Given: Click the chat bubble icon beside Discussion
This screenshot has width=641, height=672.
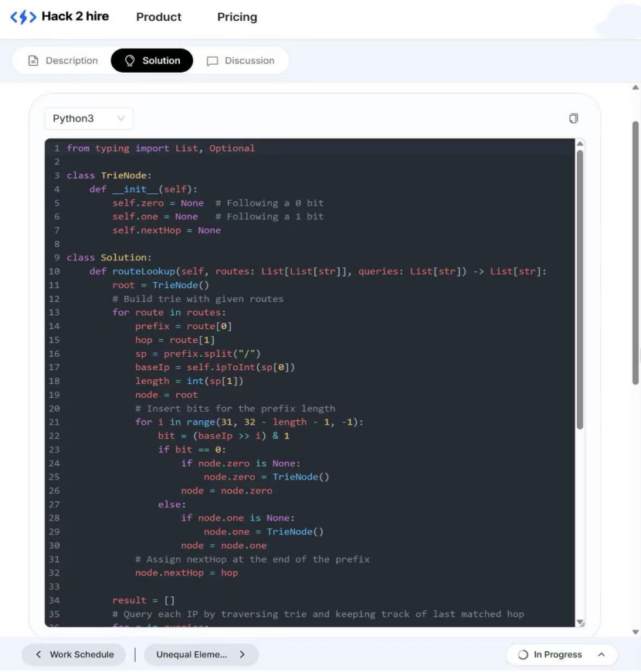Looking at the screenshot, I should [212, 61].
